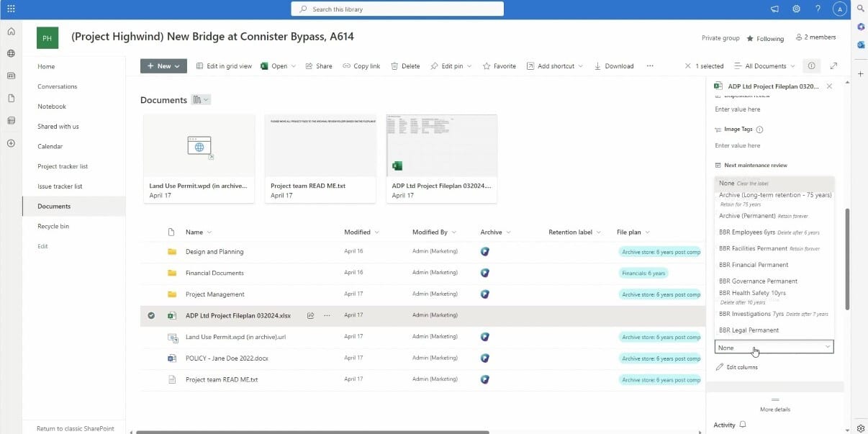
Task: Click the Download toolbar button
Action: pyautogui.click(x=613, y=65)
